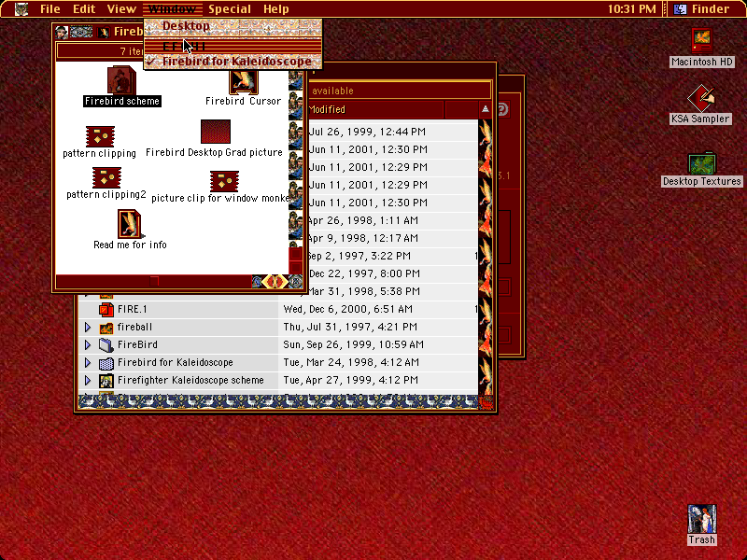Select the KSA Sampler desktop icon
Viewport: 747px width, 560px height.
(701, 98)
